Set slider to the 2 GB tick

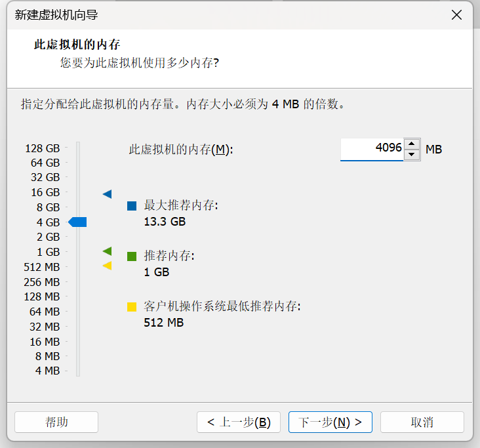click(78, 237)
